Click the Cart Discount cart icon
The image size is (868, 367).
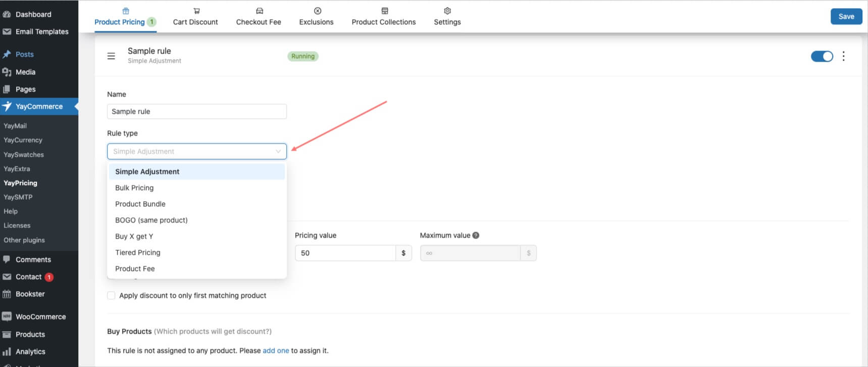click(196, 11)
